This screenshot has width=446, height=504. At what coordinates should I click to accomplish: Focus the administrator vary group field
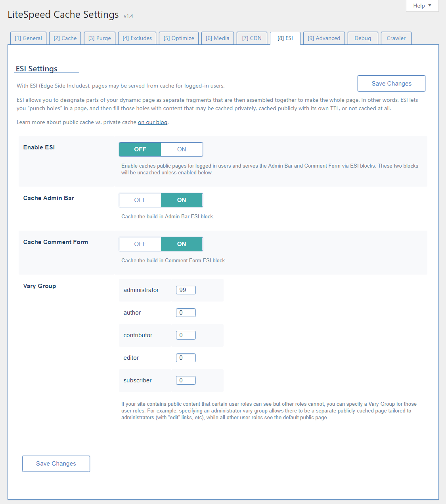[x=186, y=290]
